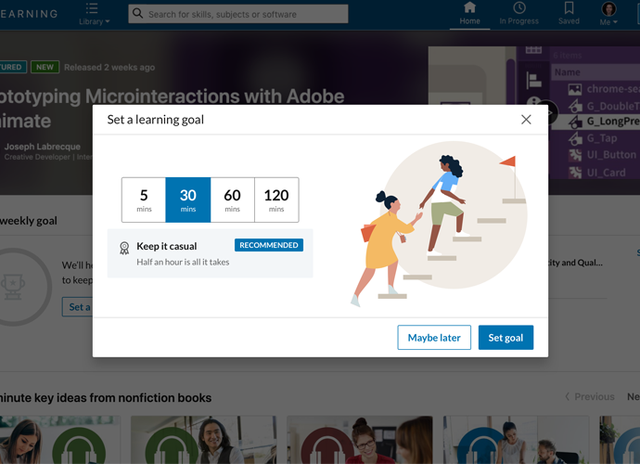Click the Name column header in hero image
The height and width of the screenshot is (464, 640).
click(567, 73)
